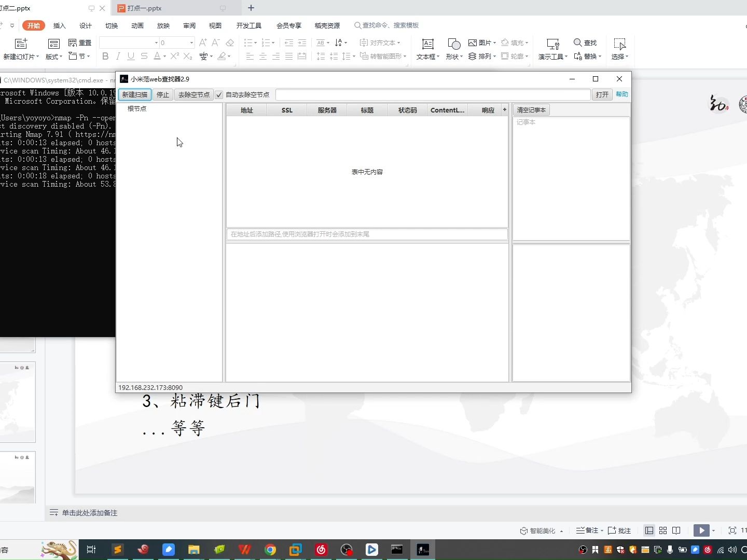Click the path suffix input field below table

(367, 234)
